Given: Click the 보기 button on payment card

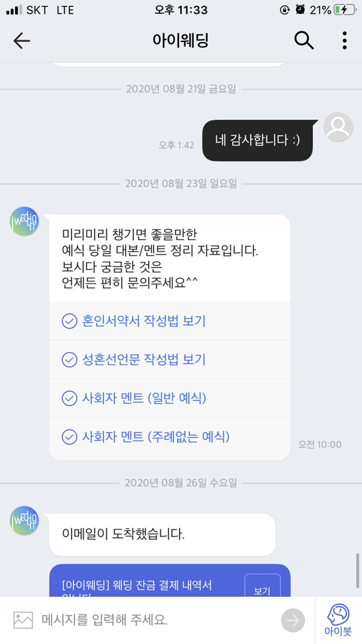Looking at the screenshot, I should [x=262, y=587].
